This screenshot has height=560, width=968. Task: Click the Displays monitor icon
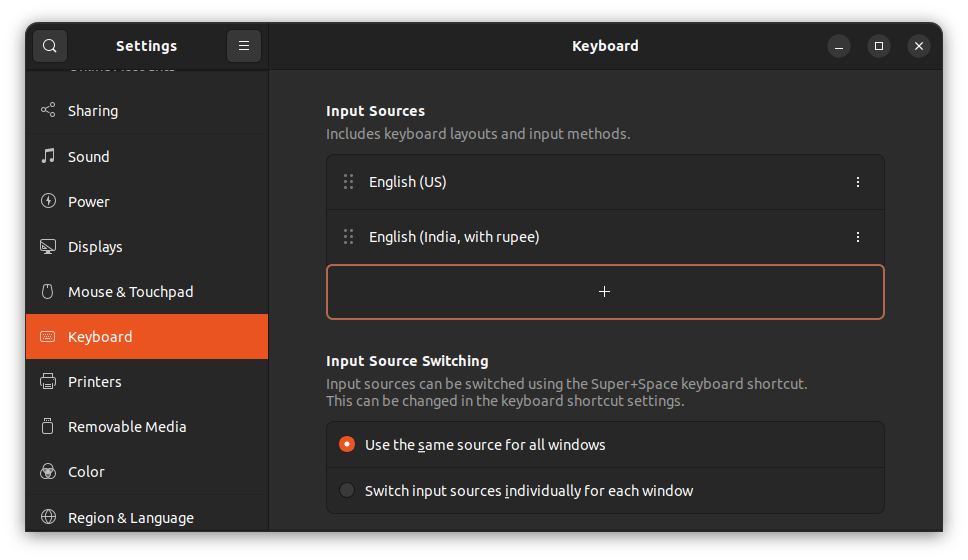[48, 246]
